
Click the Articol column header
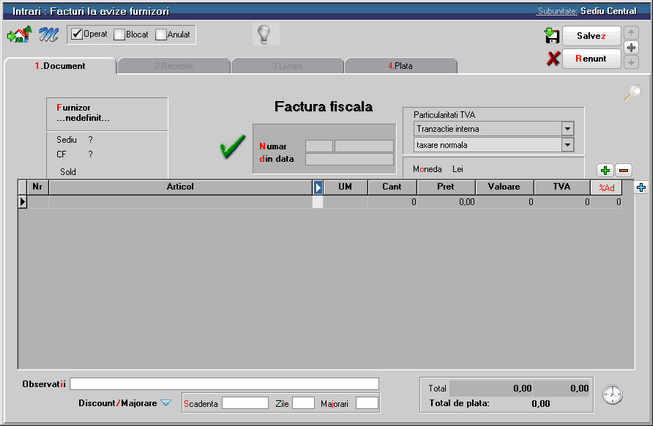[x=180, y=187]
